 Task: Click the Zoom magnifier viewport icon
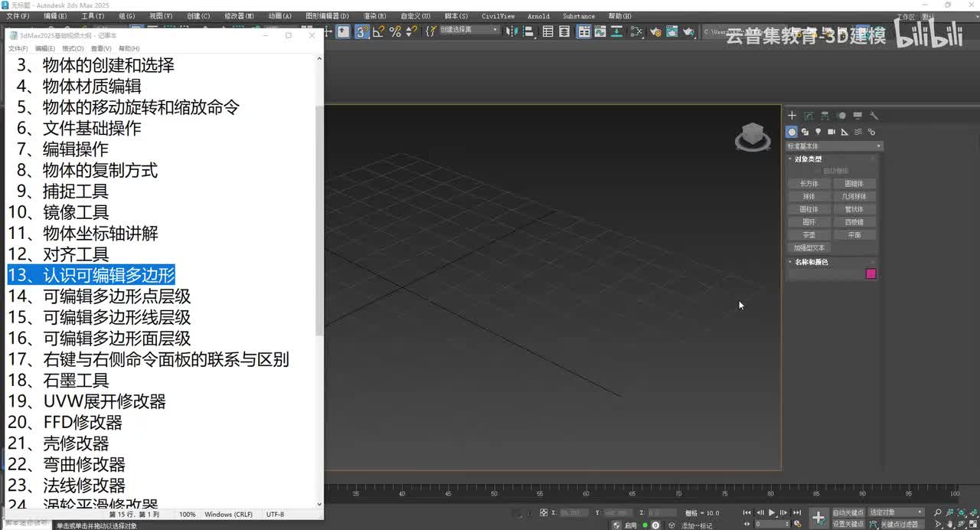[x=937, y=512]
